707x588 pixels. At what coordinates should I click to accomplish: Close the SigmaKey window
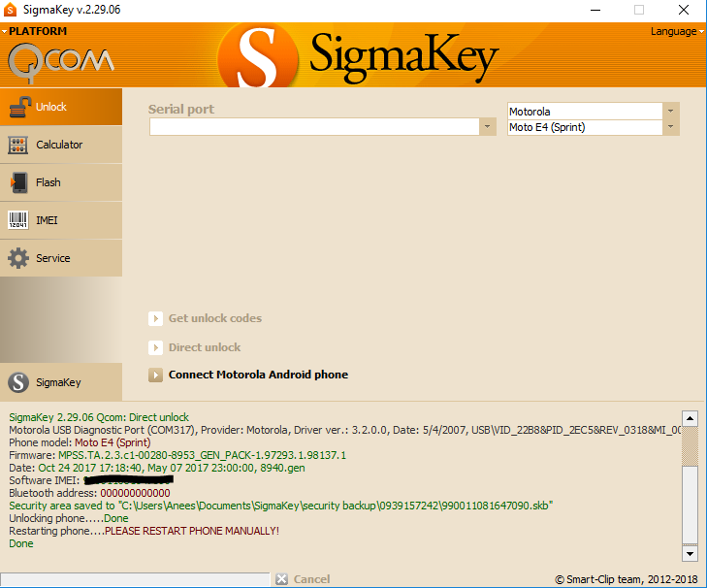pos(684,10)
